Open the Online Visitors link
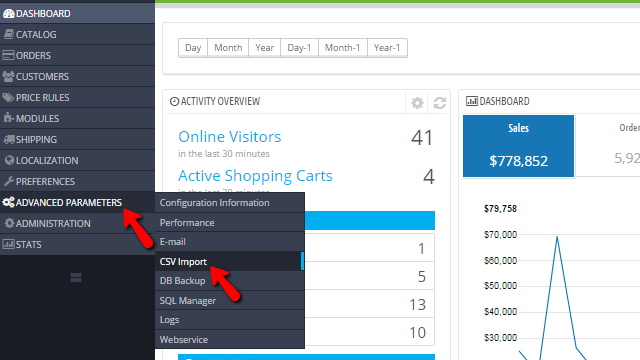The width and height of the screenshot is (640, 360). tap(230, 136)
